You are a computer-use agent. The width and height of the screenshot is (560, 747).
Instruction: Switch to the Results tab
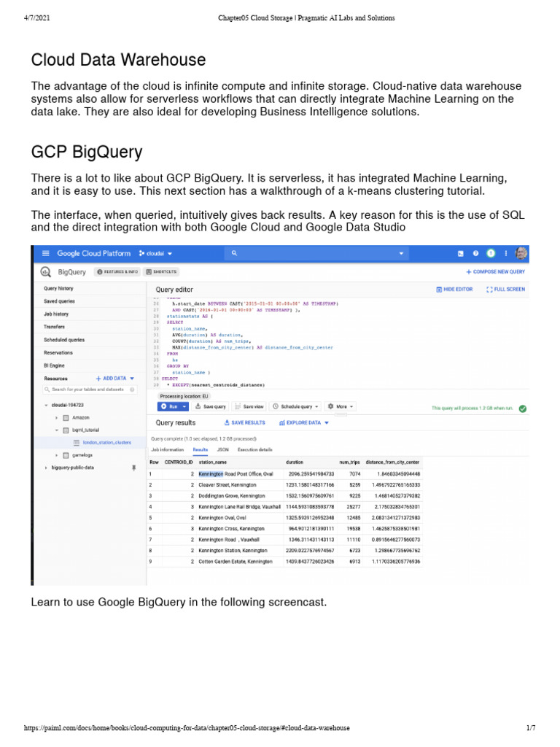(x=200, y=449)
